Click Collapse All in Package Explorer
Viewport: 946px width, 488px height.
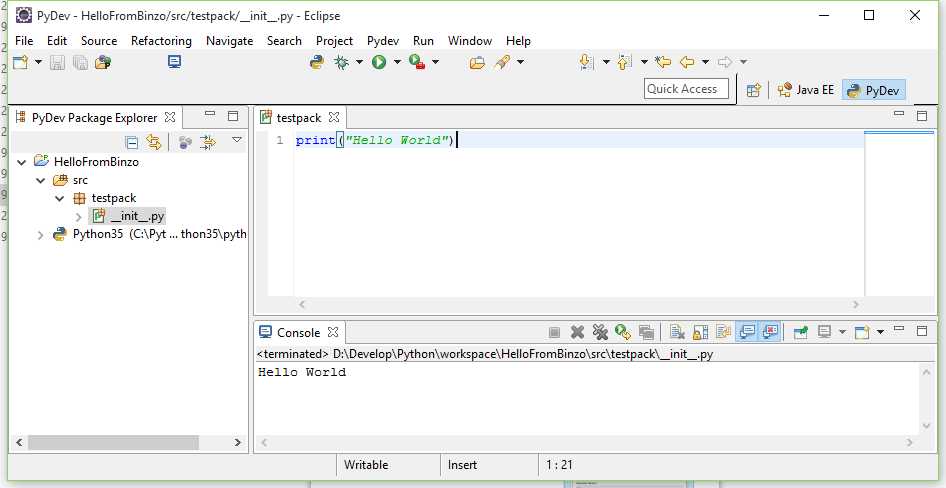(x=132, y=142)
